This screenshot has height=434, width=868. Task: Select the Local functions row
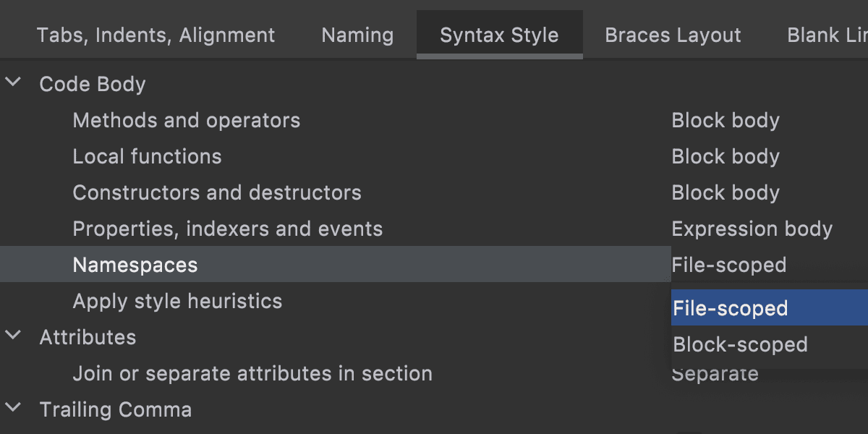[434, 156]
